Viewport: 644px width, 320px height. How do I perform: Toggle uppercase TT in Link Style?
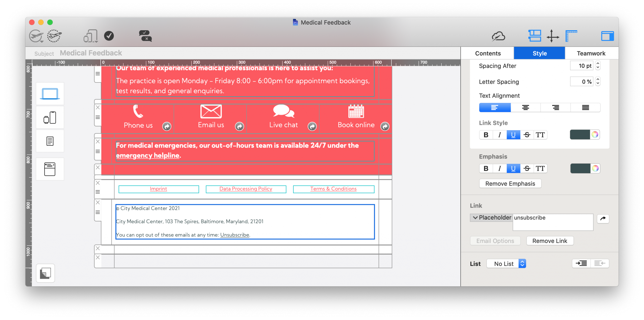(x=540, y=135)
